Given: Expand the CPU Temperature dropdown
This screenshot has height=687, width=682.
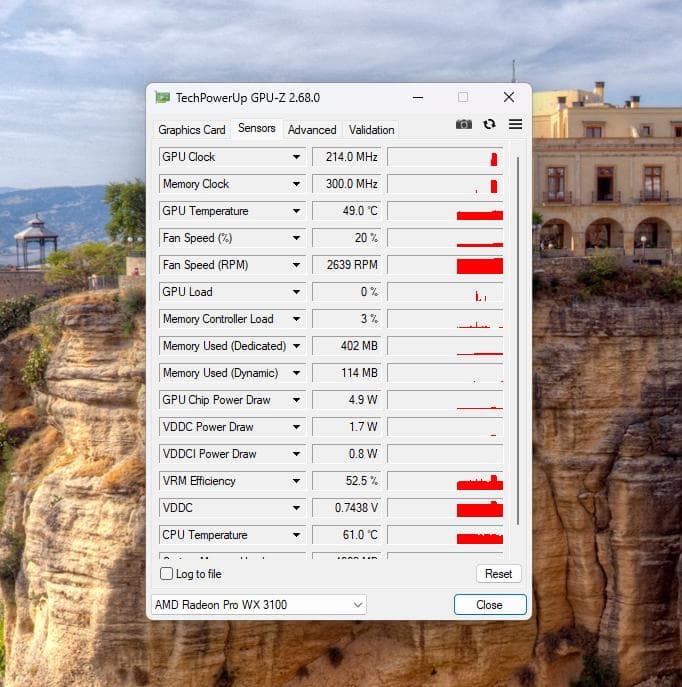Looking at the screenshot, I should 297,535.
